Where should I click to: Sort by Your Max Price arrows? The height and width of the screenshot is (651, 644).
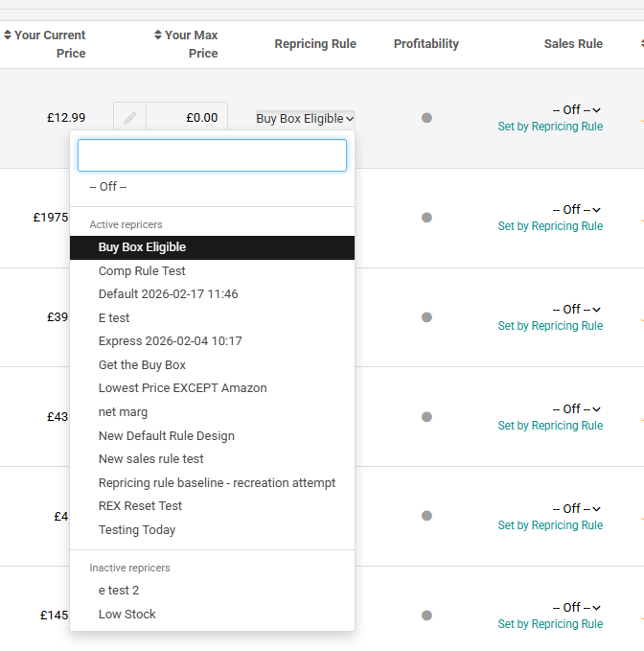[x=158, y=35]
